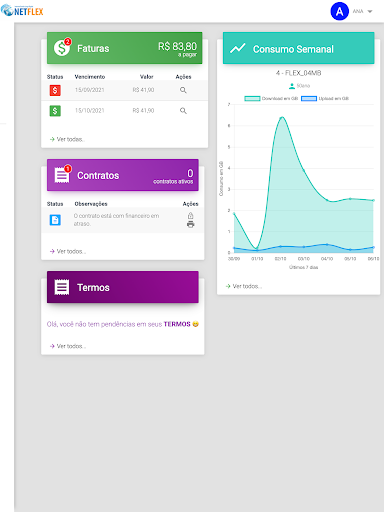Image resolution: width=384 pixels, height=512 pixels.
Task: Click the Termos card header
Action: [123, 287]
